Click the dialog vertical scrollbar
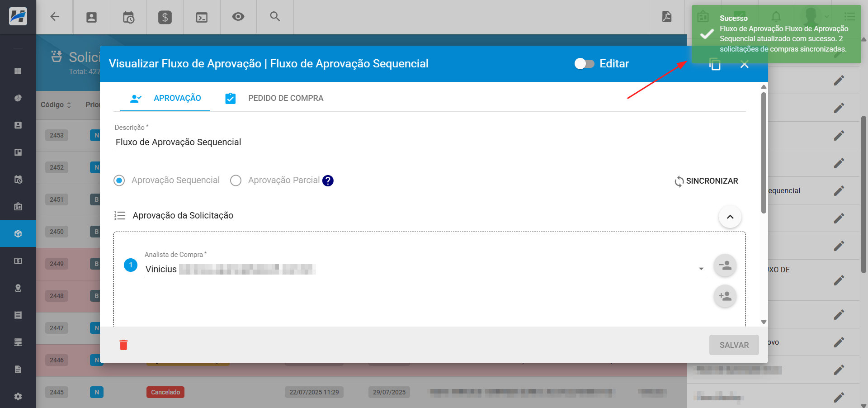Image resolution: width=868 pixels, height=408 pixels. [764, 152]
